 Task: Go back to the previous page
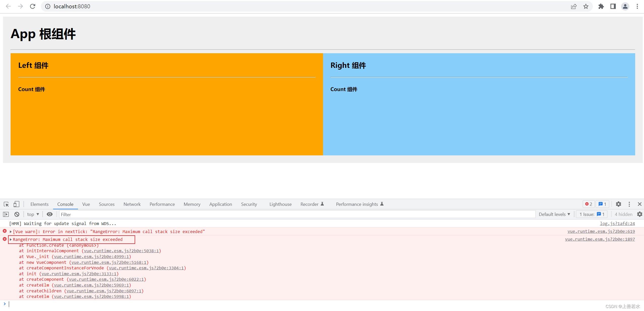(x=8, y=6)
